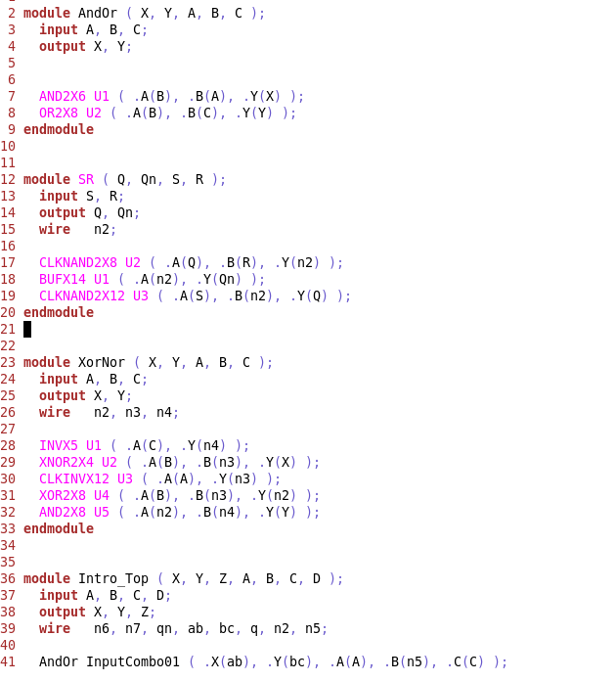Select CLKINVX12 cell on line 30

(74, 478)
